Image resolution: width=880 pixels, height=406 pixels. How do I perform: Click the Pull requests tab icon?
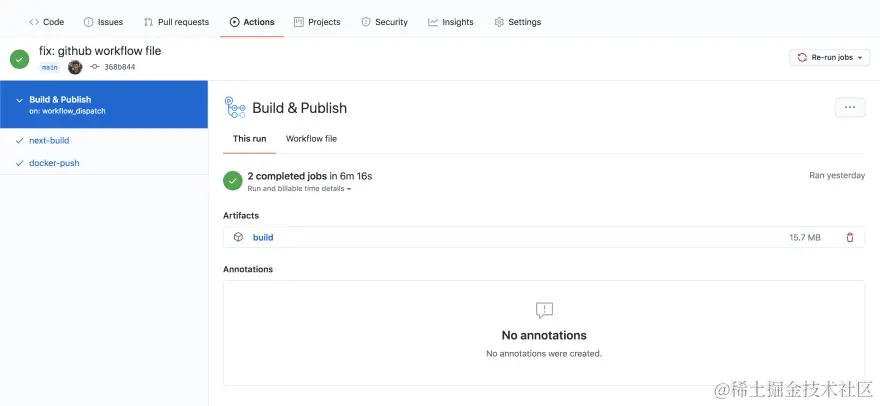[x=148, y=22]
